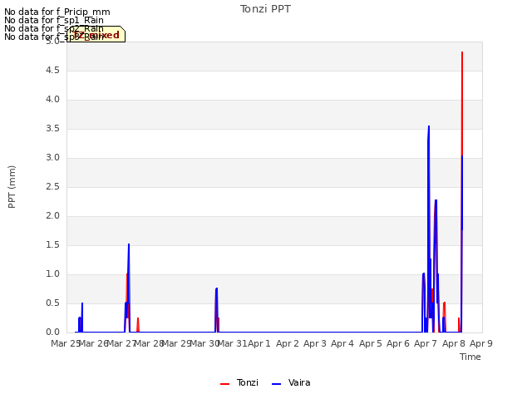Click the 2.0 y-axis tick label
Image resolution: width=532 pixels, height=399 pixels.
click(x=52, y=216)
